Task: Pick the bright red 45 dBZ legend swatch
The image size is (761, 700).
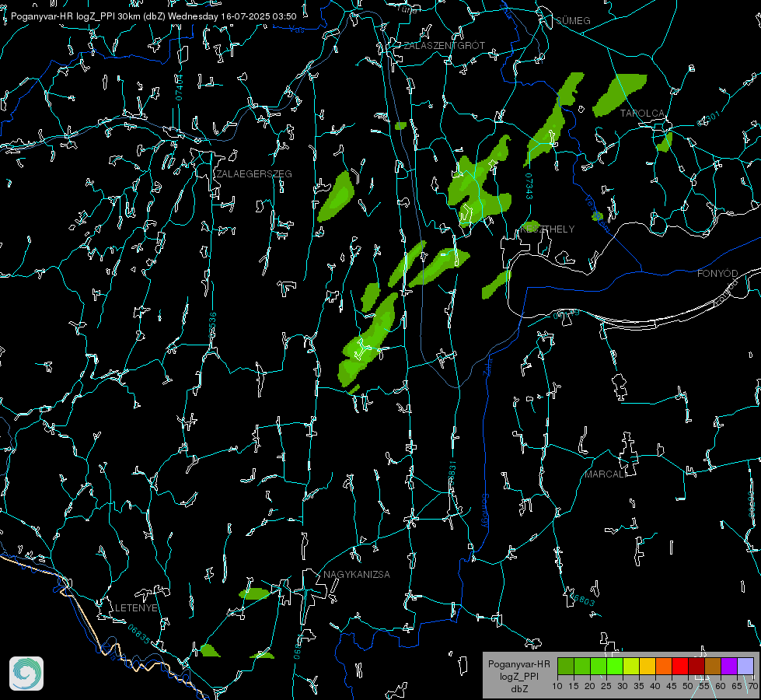Action: point(680,666)
